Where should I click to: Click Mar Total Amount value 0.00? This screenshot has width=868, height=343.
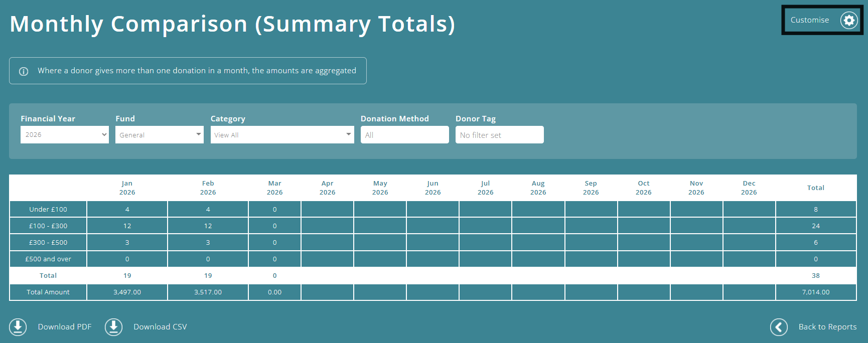point(274,292)
